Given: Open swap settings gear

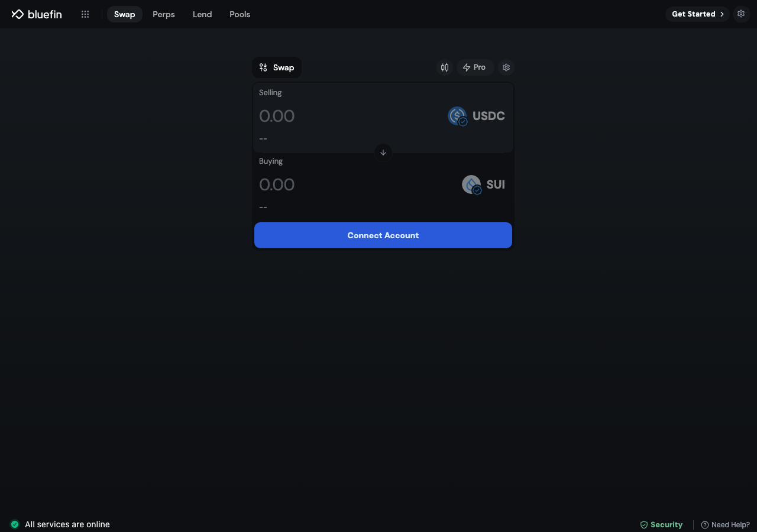Looking at the screenshot, I should (506, 67).
